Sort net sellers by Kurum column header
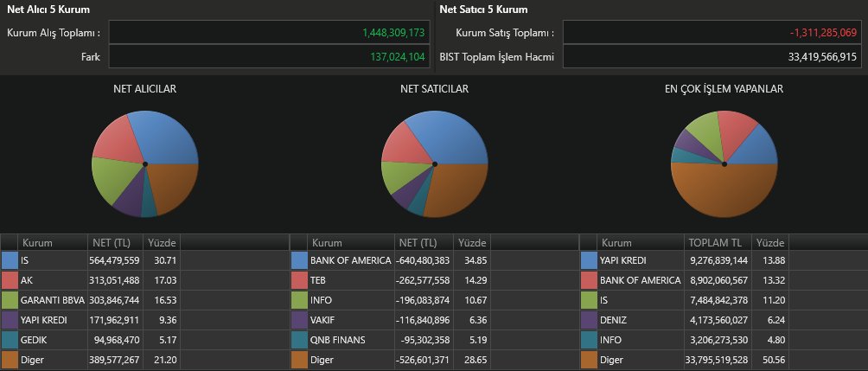The height and width of the screenshot is (371, 868). pyautogui.click(x=352, y=242)
